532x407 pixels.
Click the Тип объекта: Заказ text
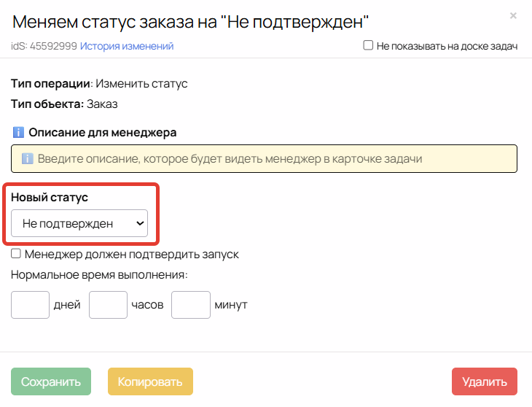(64, 104)
